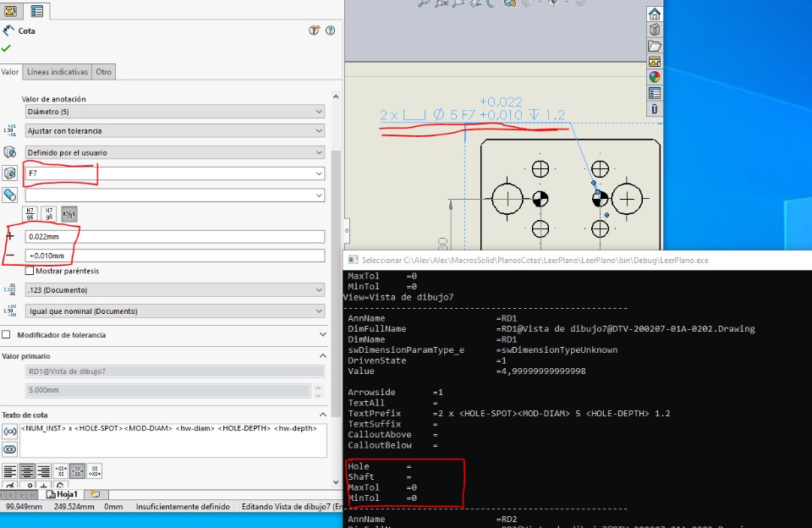Click the shaft fit cylinder icon
812x528 pixels.
(x=9, y=195)
